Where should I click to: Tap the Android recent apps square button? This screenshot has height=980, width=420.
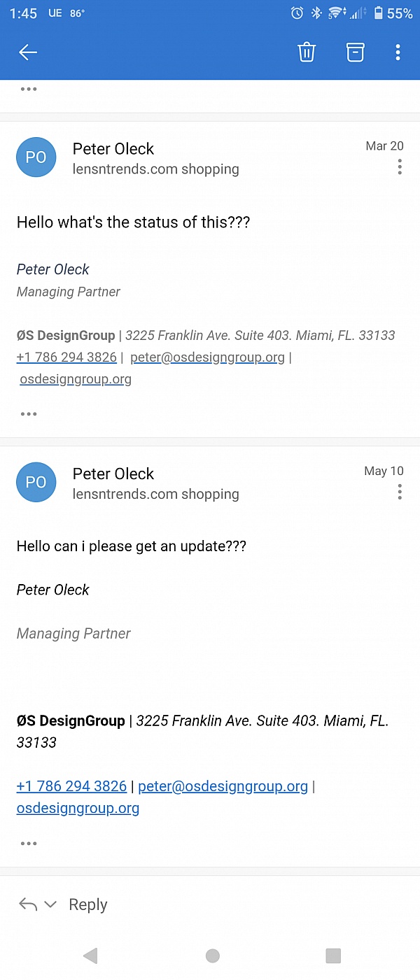pyautogui.click(x=333, y=956)
